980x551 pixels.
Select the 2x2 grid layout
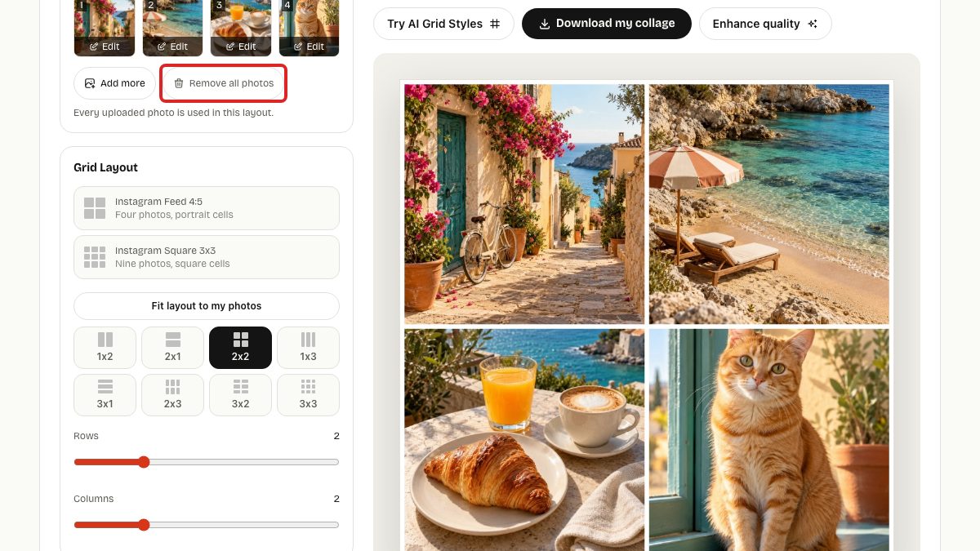tap(240, 348)
